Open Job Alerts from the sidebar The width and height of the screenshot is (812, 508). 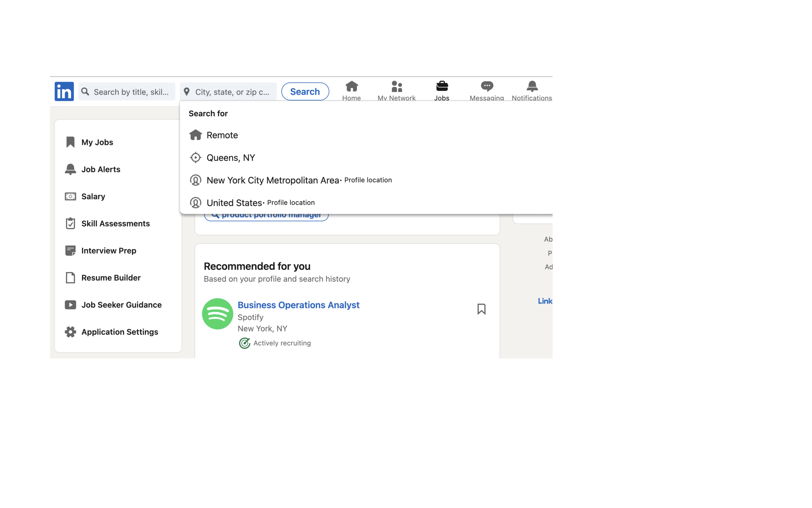(x=101, y=169)
